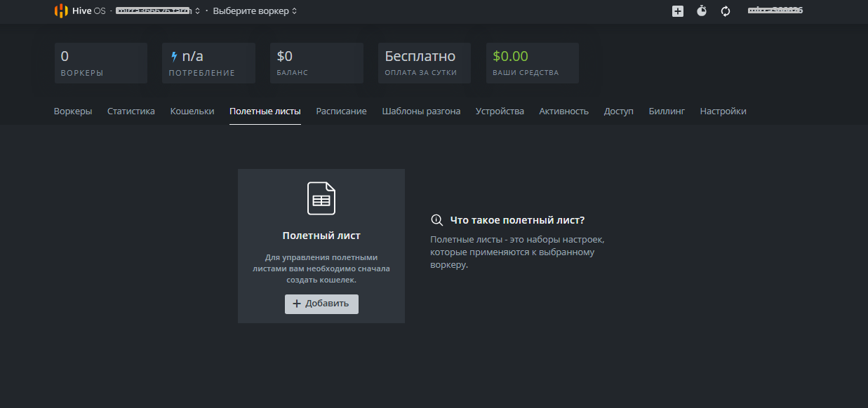Open the 'Выберите воркер' dropdown
Image resolution: width=868 pixels, height=408 pixels.
tap(255, 11)
